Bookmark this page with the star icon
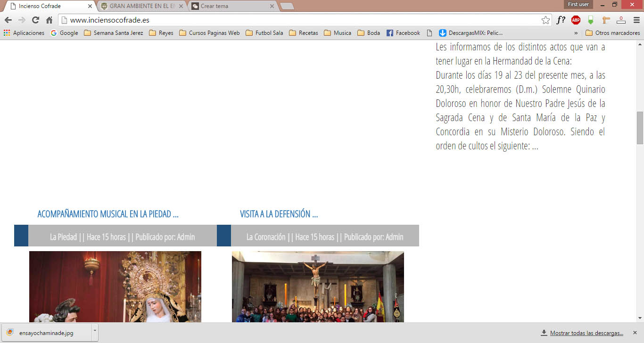Viewport: 644px width, 343px height. pos(545,20)
